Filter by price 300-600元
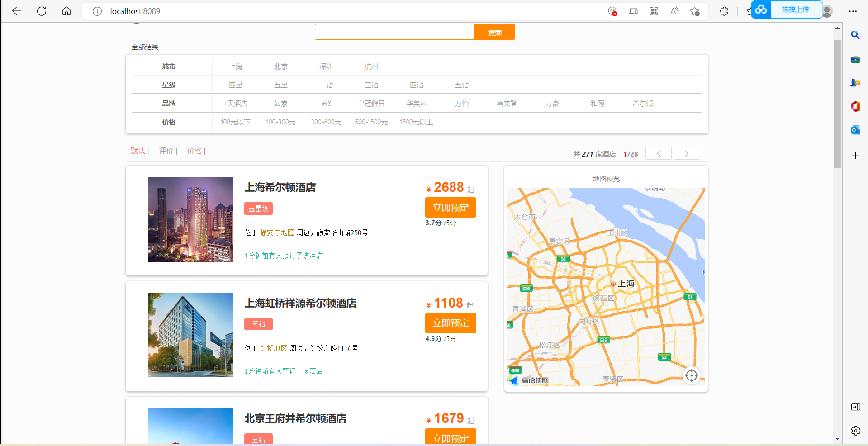Image resolution: width=868 pixels, height=446 pixels. [326, 122]
